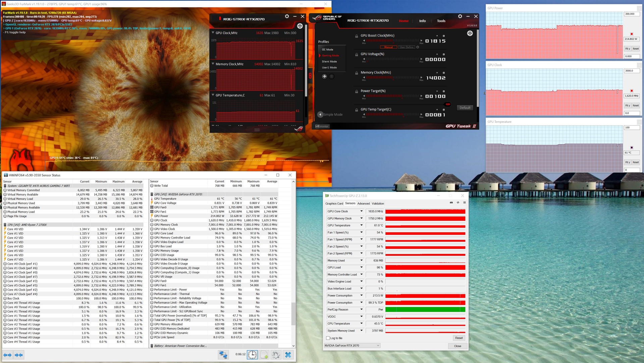Screen dimensions: 644x363
Task: Click the power-temp link icon
Action: (x=448, y=104)
